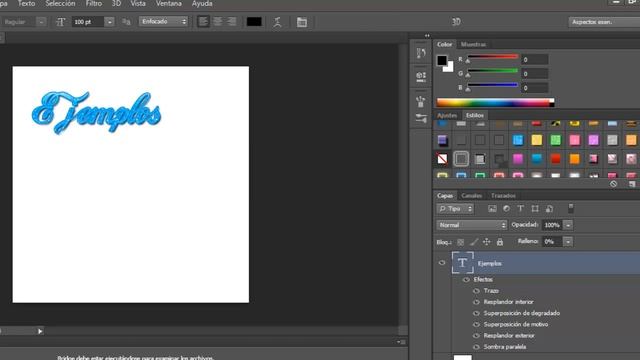Open the warped text tool
Image resolution: width=640 pixels, height=360 pixels.
point(278,22)
